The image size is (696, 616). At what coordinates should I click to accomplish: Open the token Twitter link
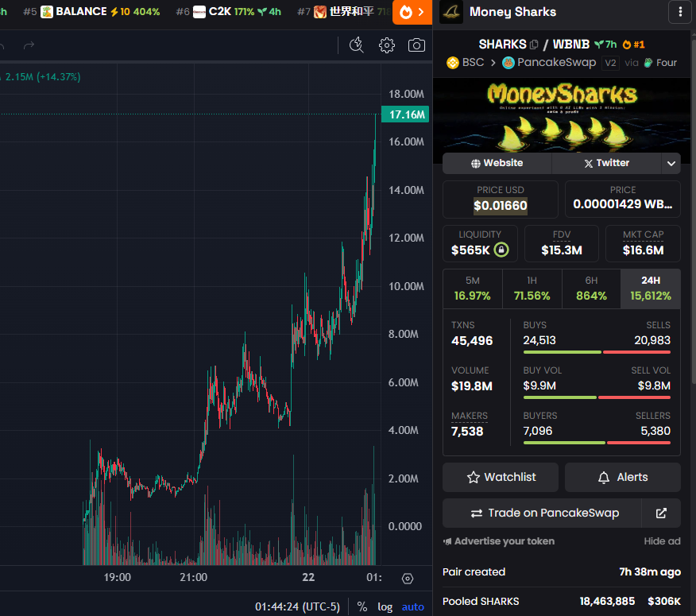click(607, 164)
